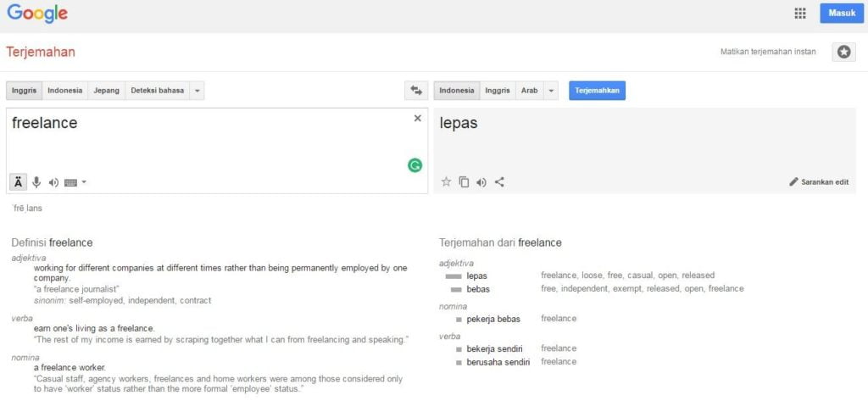This screenshot has width=868, height=401.
Task: Click back-translations "free, independent, exempt" row
Action: (643, 288)
